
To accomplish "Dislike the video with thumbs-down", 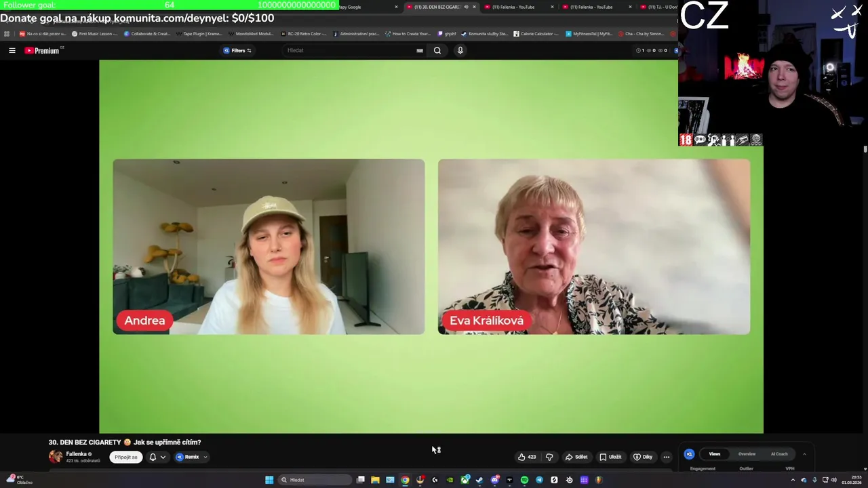I will click(x=549, y=457).
